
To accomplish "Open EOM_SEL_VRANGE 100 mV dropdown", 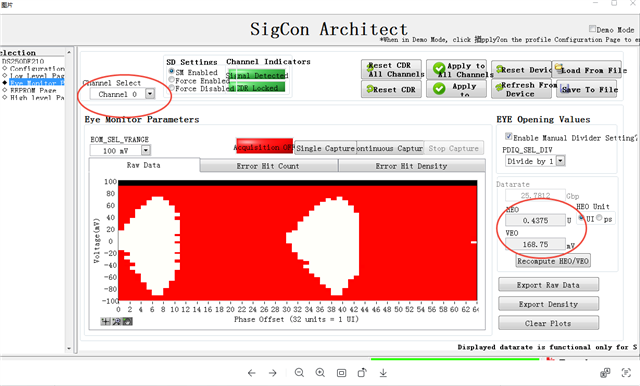I will 146,151.
